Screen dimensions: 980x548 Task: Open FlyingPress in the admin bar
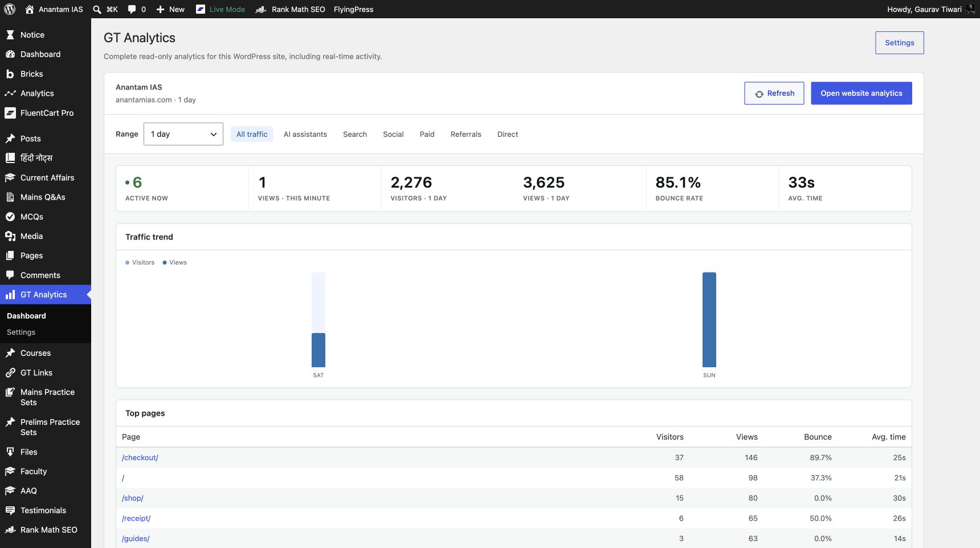[x=353, y=9]
